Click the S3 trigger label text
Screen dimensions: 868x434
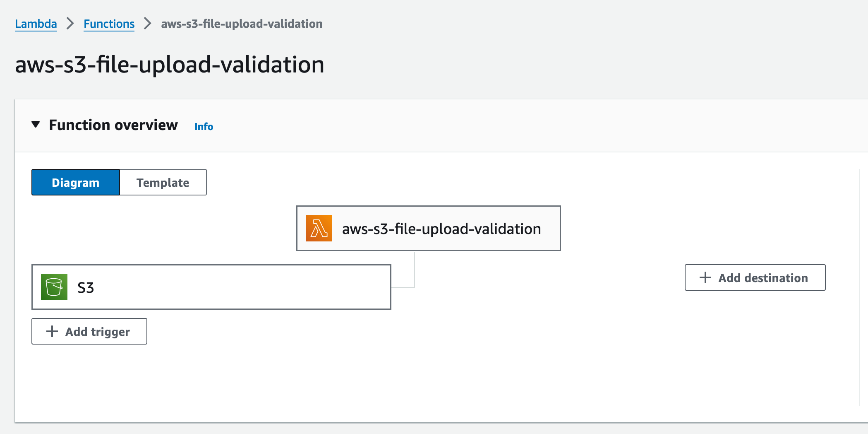pos(86,287)
